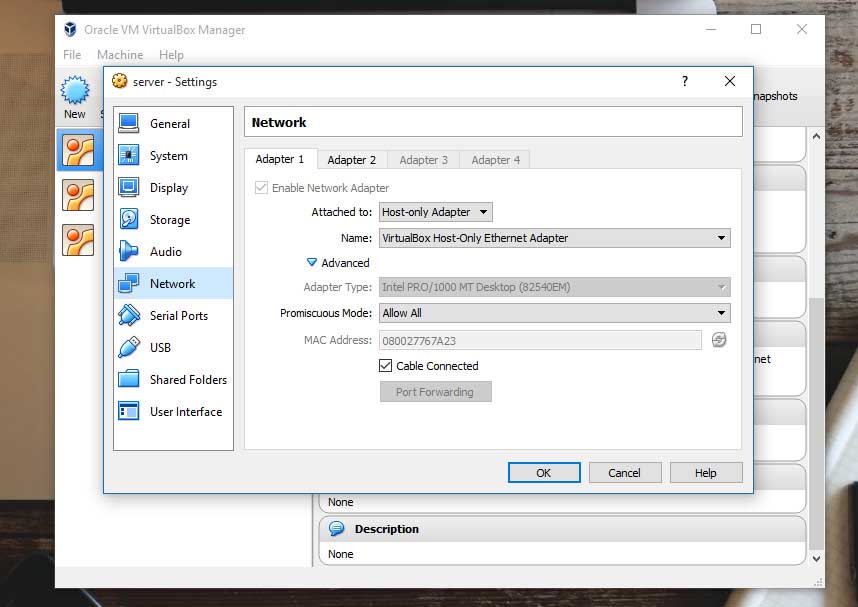Viewport: 858px width, 607px height.
Task: Open the Shared Folders icon
Action: point(129,379)
